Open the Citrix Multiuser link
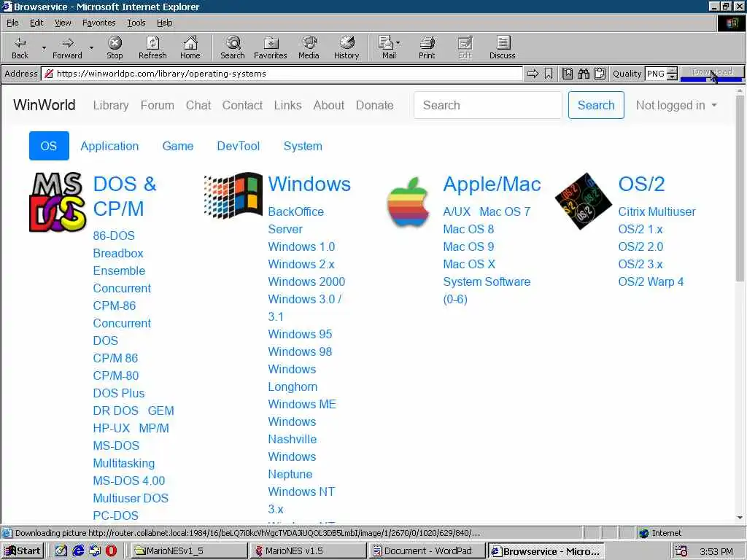747x560 pixels. click(x=657, y=211)
